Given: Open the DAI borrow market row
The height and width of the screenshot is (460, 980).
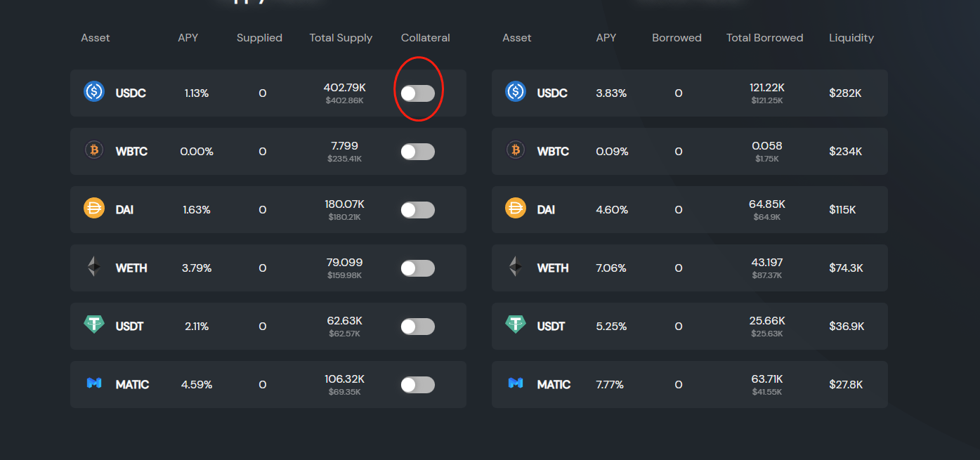Looking at the screenshot, I should point(689,209).
